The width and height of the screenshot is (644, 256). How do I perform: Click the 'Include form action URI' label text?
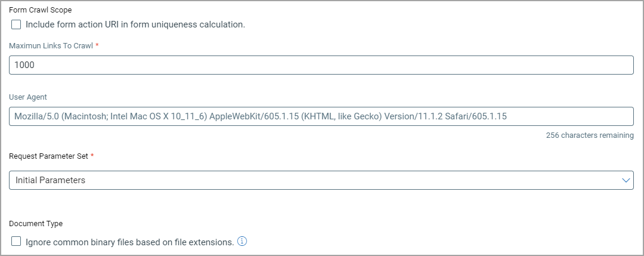click(135, 24)
